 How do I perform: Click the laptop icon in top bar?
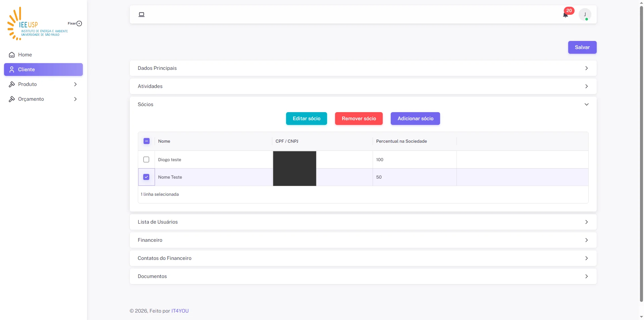click(142, 14)
